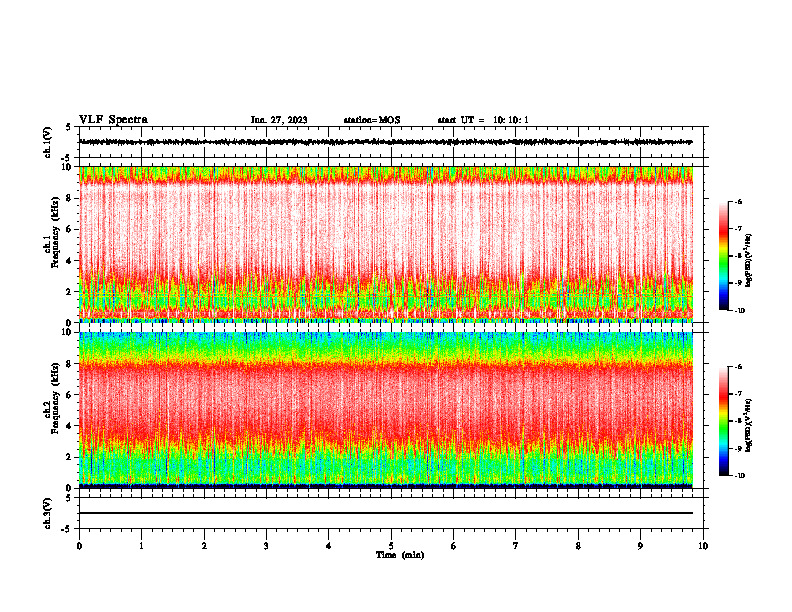The image size is (792, 612).
Task: Click the 8 kHz tick on ch.2 frequency axis
Action: (x=70, y=363)
